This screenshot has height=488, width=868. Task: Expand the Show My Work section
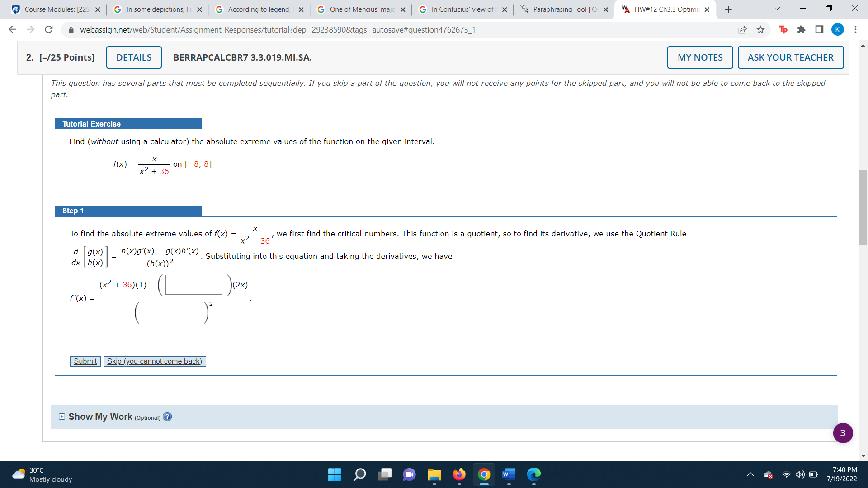(62, 417)
